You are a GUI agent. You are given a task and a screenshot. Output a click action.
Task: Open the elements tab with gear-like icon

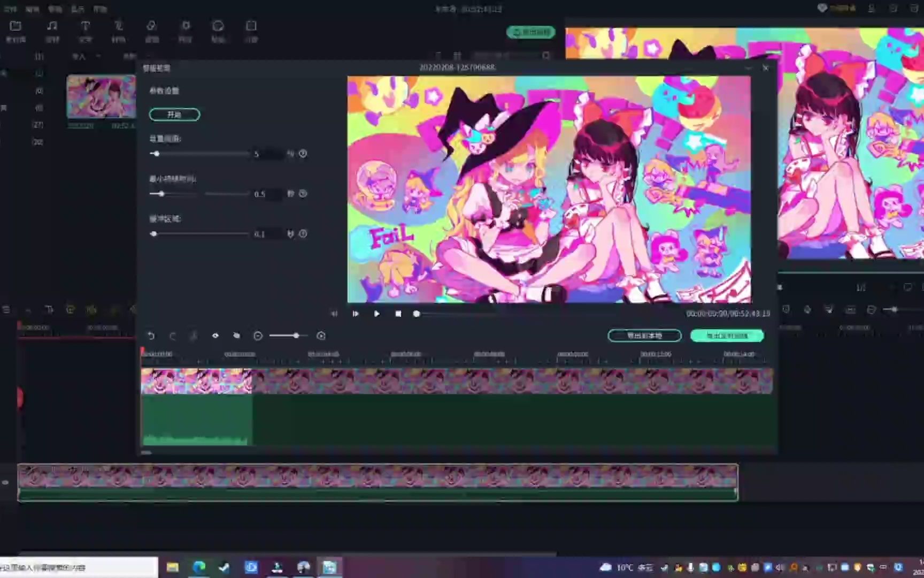[185, 31]
